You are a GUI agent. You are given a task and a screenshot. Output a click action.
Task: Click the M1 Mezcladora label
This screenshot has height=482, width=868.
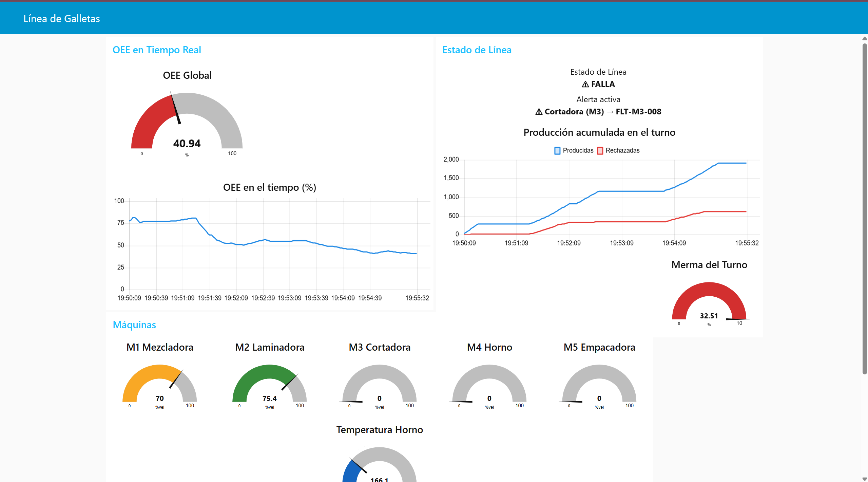pyautogui.click(x=160, y=347)
